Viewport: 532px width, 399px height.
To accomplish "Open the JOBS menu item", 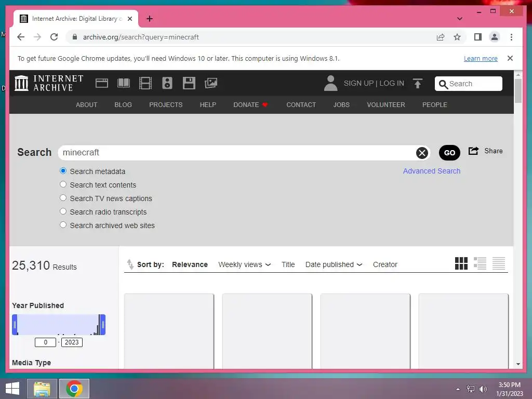I will click(341, 105).
